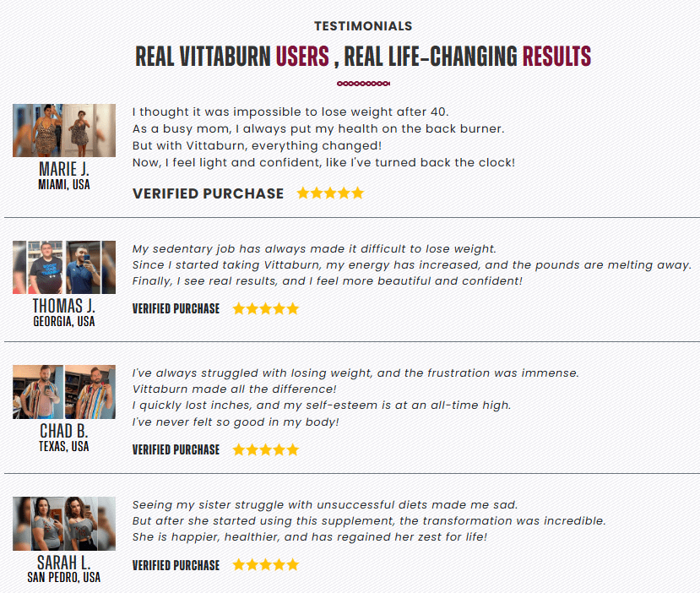Select the name THOMAS J.
This screenshot has height=593, width=700.
tap(64, 307)
